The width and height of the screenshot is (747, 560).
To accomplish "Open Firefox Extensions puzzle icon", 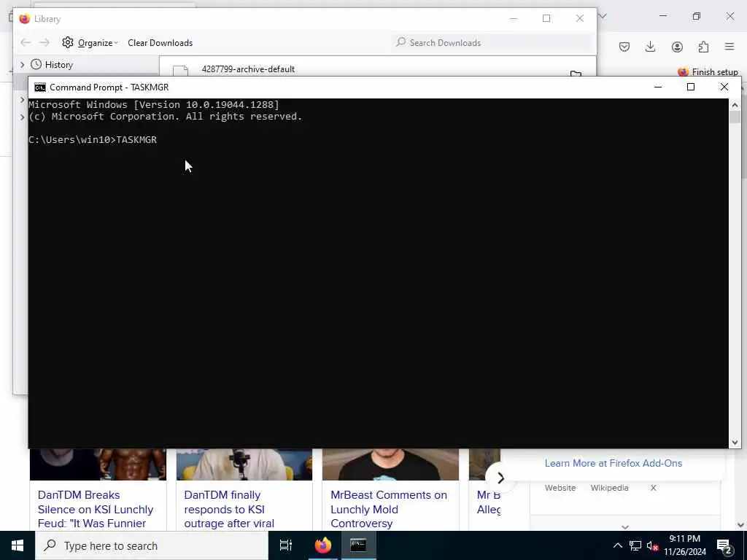I will pos(703,47).
